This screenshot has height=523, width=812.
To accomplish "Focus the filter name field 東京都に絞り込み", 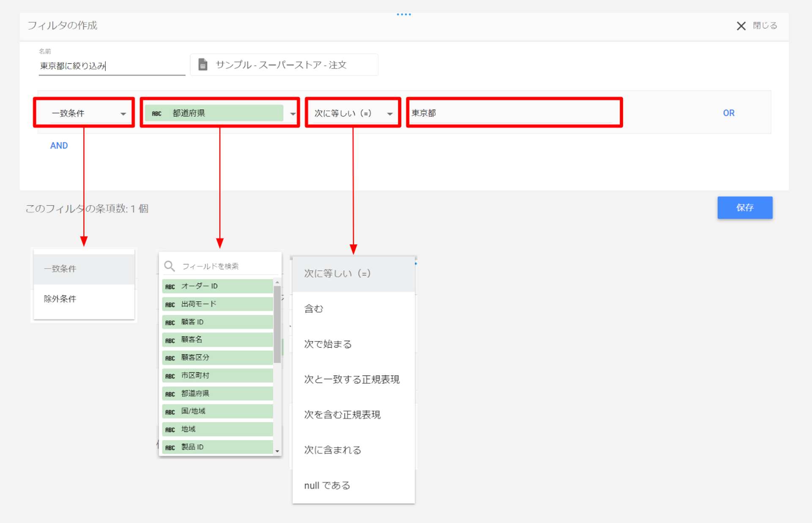I will coord(112,66).
